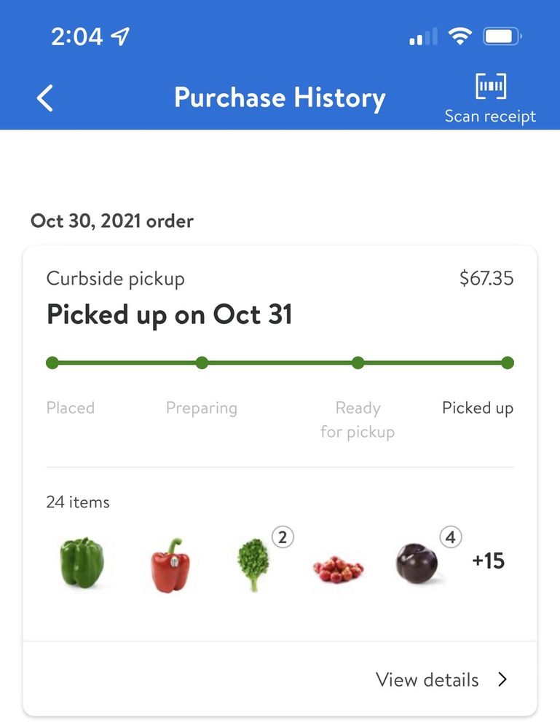Tap the back arrow in header
This screenshot has height=728, width=560.
[45, 98]
